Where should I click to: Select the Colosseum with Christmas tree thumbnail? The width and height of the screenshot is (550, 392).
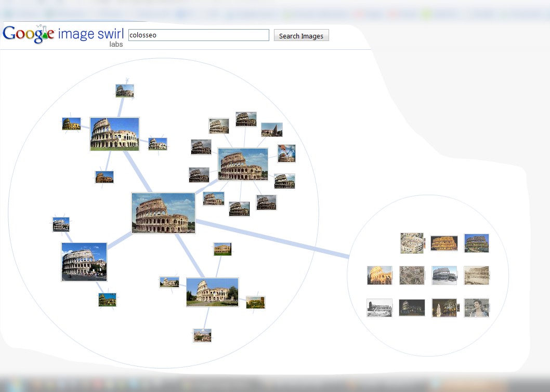coord(444,308)
